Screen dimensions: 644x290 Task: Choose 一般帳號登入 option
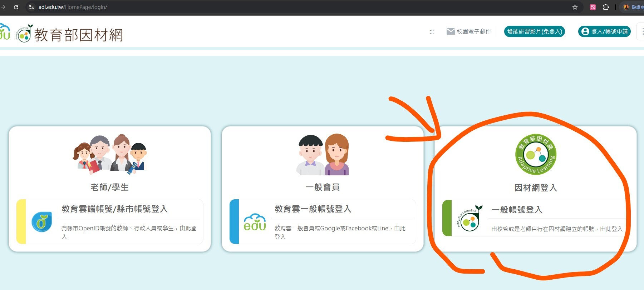(535, 218)
